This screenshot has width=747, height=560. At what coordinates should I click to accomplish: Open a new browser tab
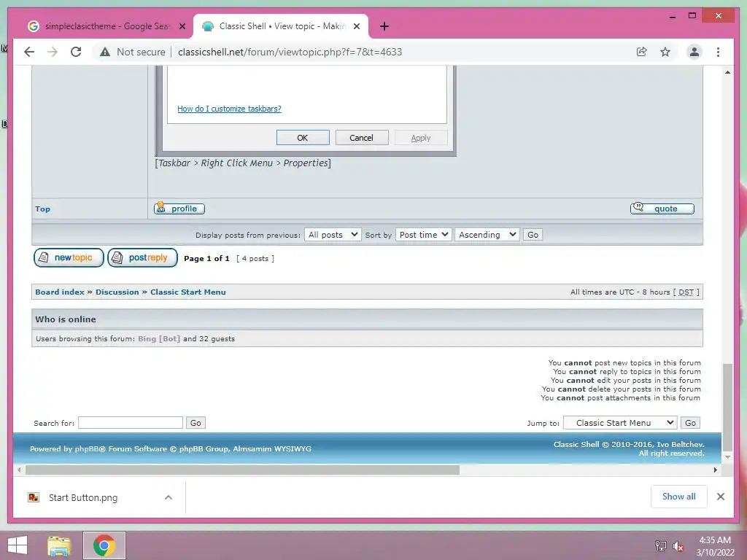(x=384, y=26)
